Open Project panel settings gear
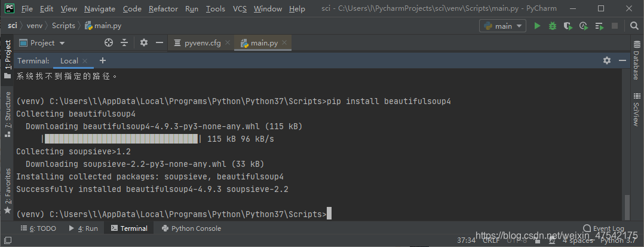 pos(144,42)
